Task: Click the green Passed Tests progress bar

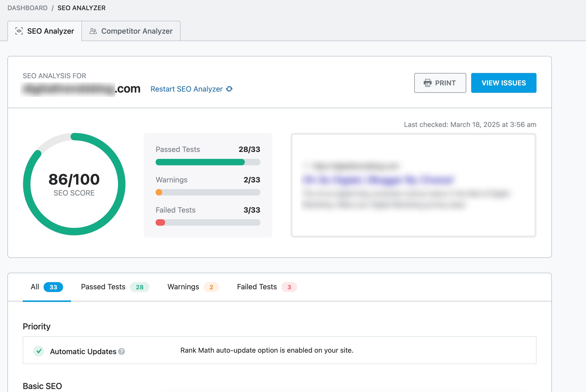Action: 200,162
